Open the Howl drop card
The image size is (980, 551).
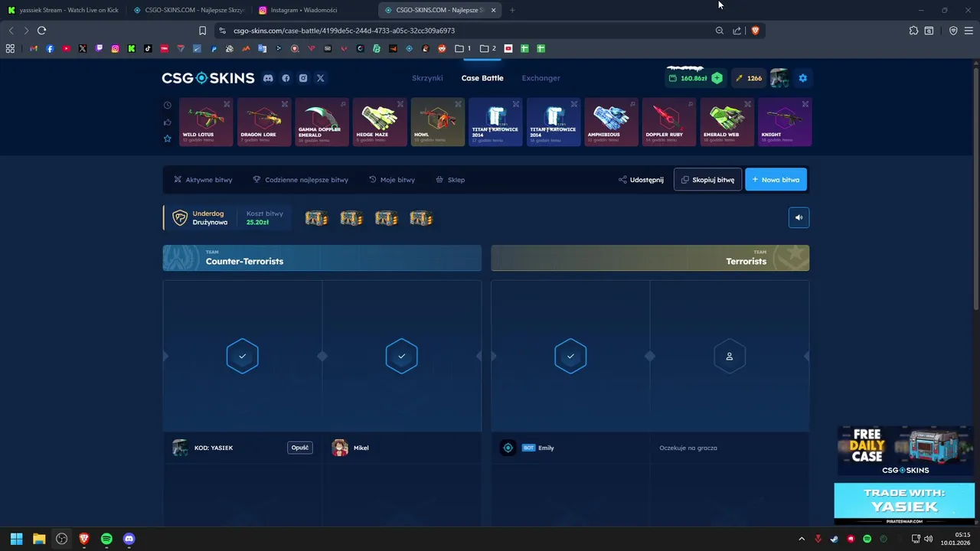[x=438, y=122]
